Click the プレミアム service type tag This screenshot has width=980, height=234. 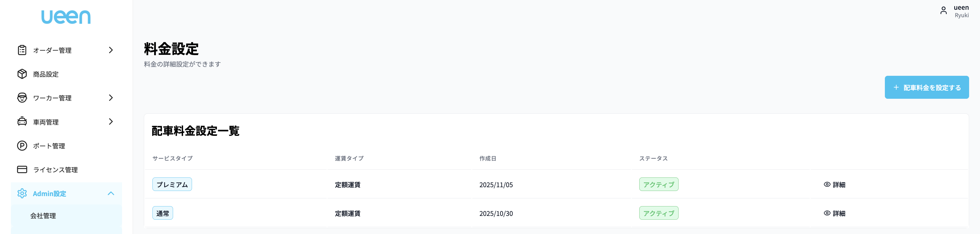coord(172,184)
